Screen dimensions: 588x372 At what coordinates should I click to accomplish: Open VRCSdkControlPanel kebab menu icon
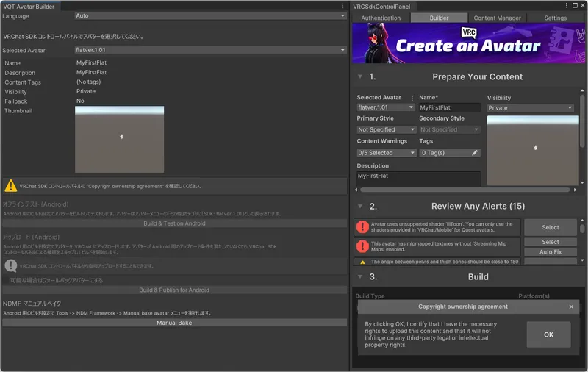[566, 6]
